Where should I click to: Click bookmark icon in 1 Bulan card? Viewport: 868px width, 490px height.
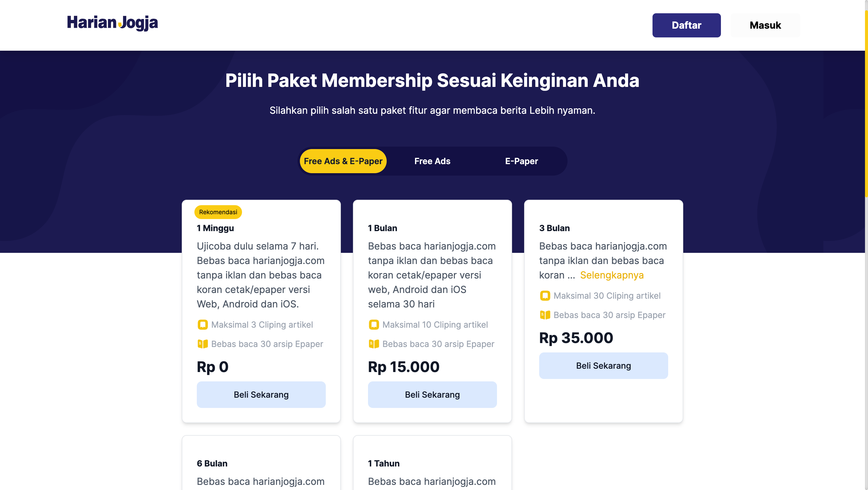[374, 324]
